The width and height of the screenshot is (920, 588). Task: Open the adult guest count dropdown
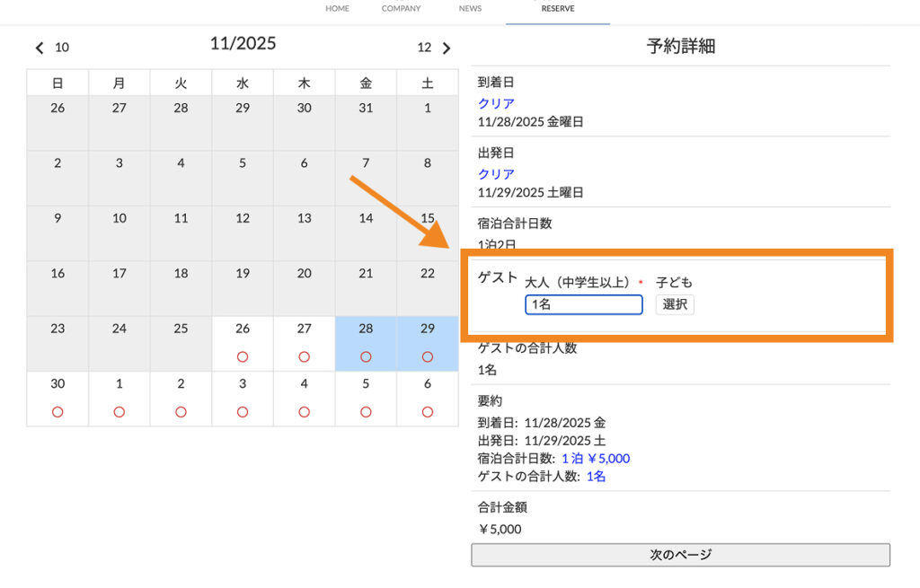[x=584, y=305]
